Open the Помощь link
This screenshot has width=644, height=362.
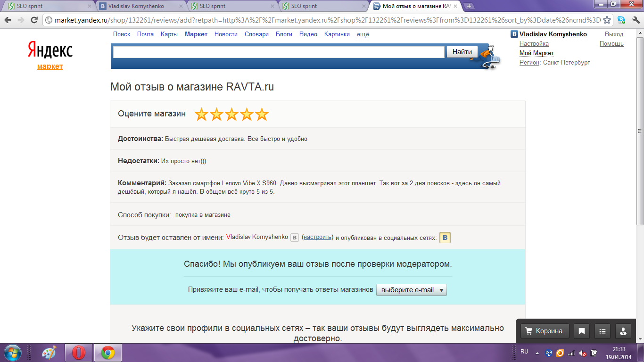pos(611,44)
